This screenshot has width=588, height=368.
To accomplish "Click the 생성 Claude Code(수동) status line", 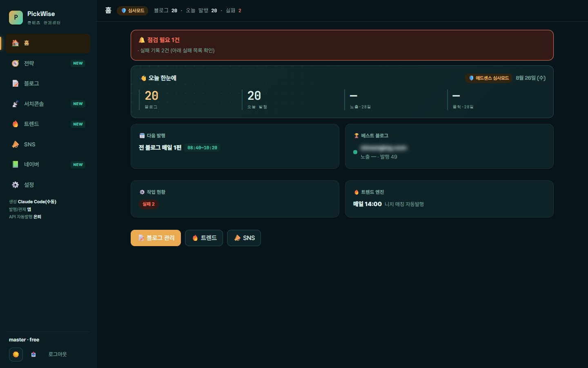I will 33,202.
